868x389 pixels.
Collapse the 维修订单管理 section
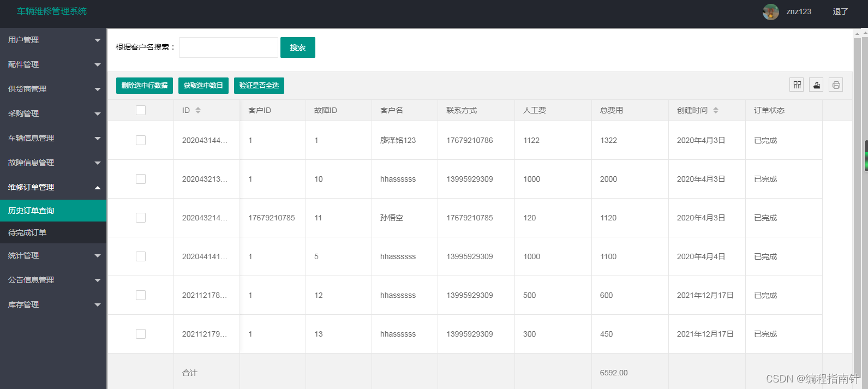click(x=53, y=187)
